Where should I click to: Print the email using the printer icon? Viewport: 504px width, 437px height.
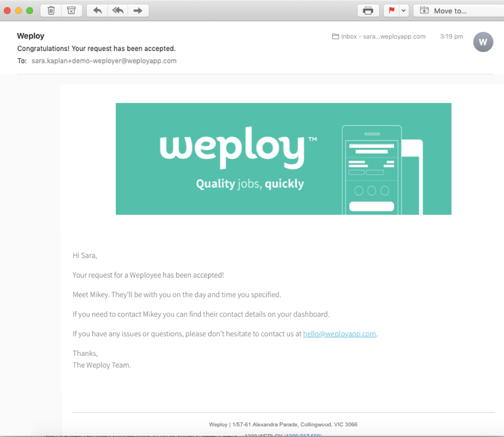[x=368, y=10]
